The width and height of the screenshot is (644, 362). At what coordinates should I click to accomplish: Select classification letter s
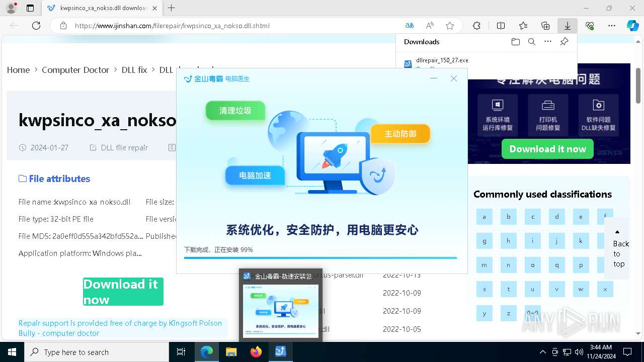click(484, 289)
